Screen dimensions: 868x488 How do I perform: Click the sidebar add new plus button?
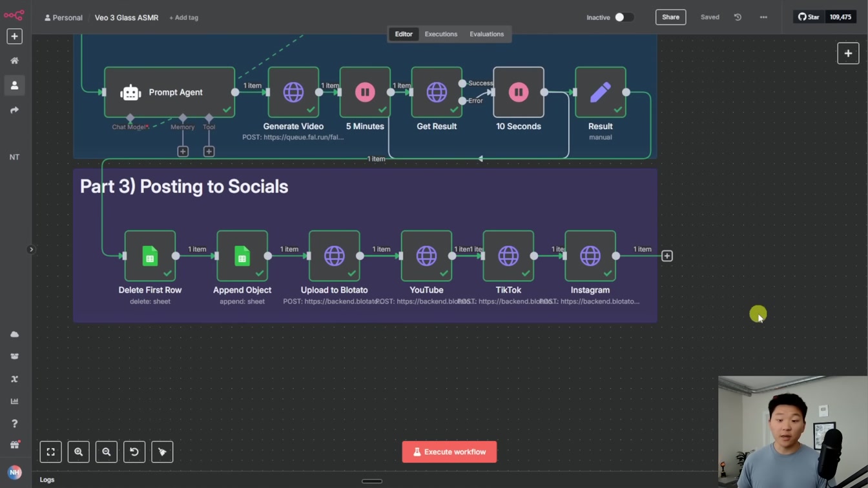coord(14,36)
